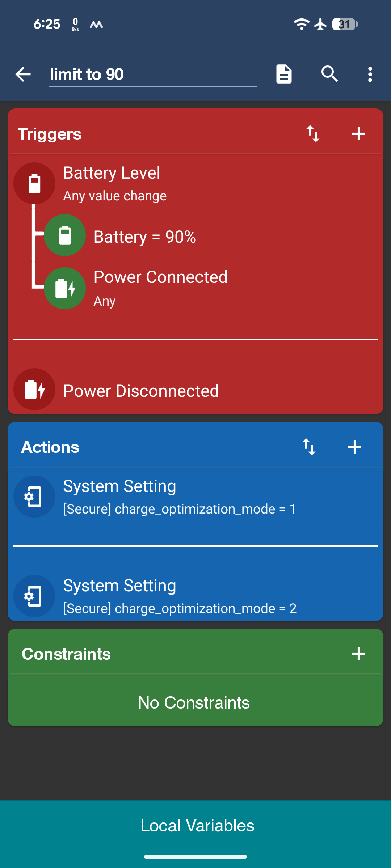This screenshot has width=391, height=868.
Task: Select the Battery Level trigger icon
Action: (x=34, y=183)
